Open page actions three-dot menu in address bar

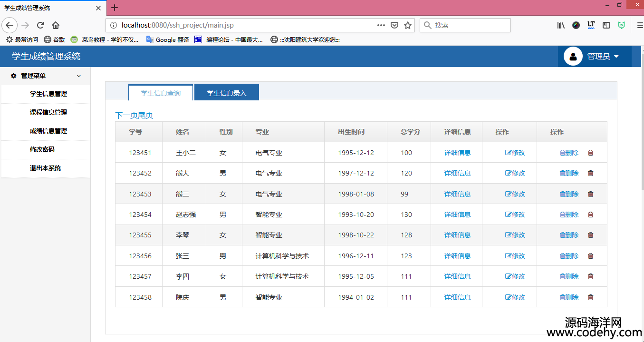(x=381, y=25)
